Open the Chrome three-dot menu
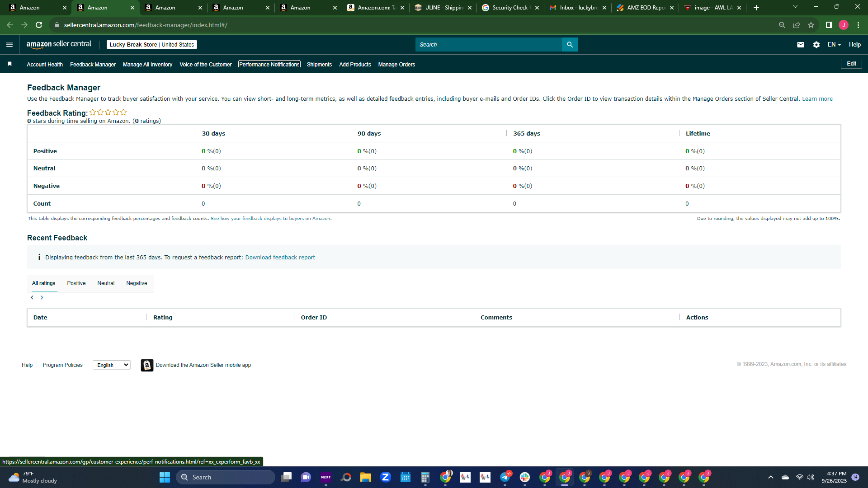This screenshot has width=868, height=488. tap(858, 25)
